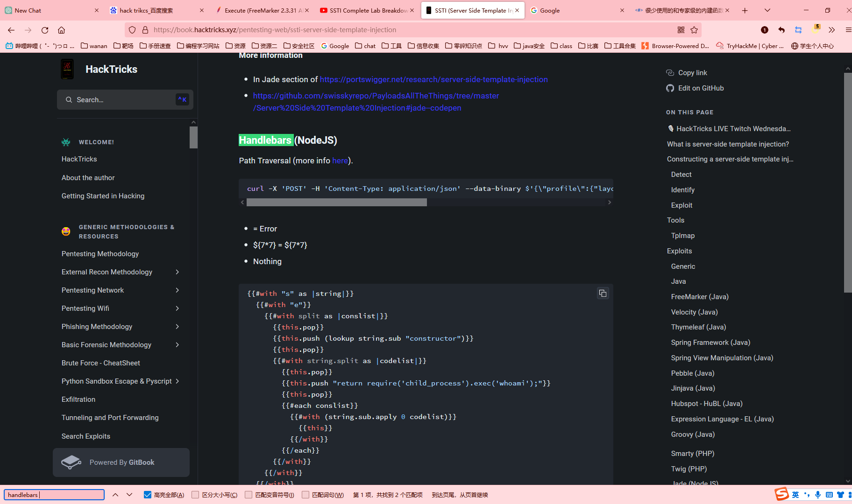Expand Phishing Methodology section
852x504 pixels.
(x=177, y=327)
